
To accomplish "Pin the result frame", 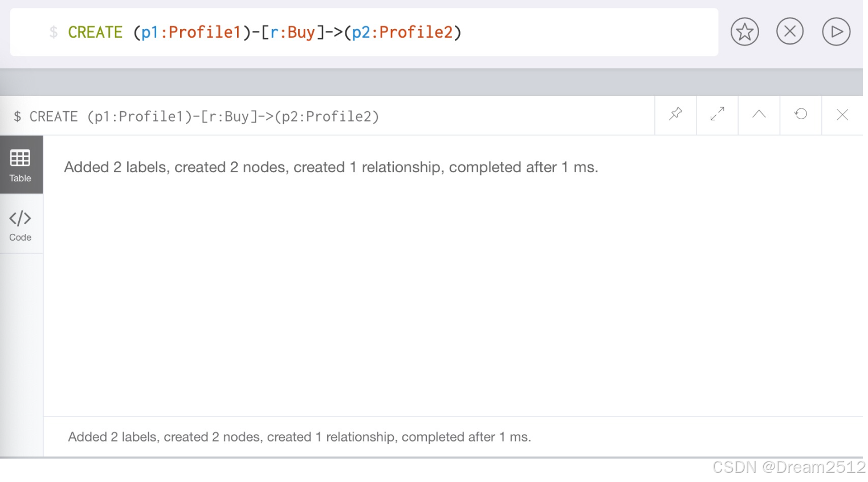I will tap(675, 115).
